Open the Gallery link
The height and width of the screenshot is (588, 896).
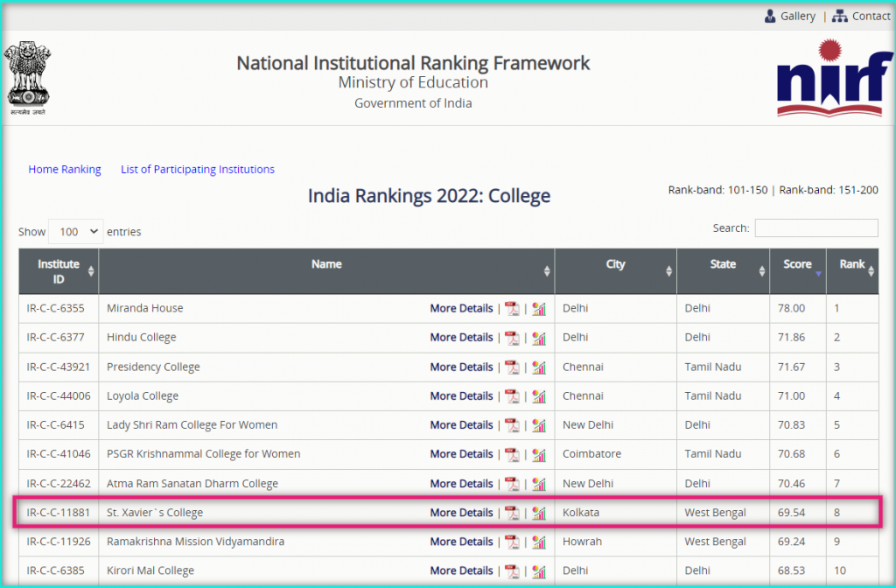798,16
